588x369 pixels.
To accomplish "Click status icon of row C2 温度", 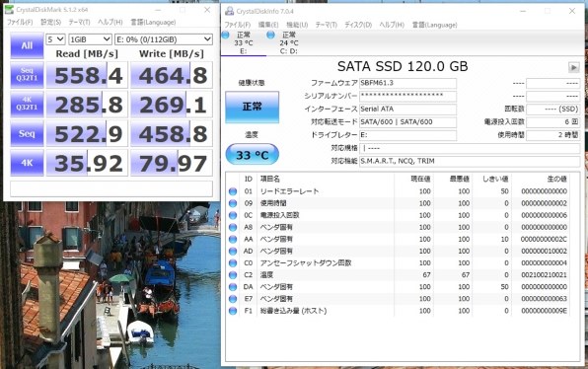I will 233,275.
